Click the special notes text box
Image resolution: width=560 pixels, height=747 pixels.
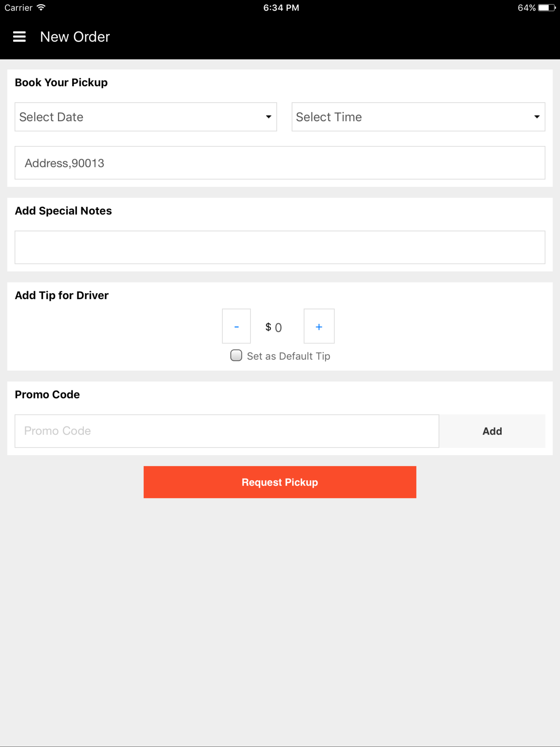pyautogui.click(x=280, y=247)
